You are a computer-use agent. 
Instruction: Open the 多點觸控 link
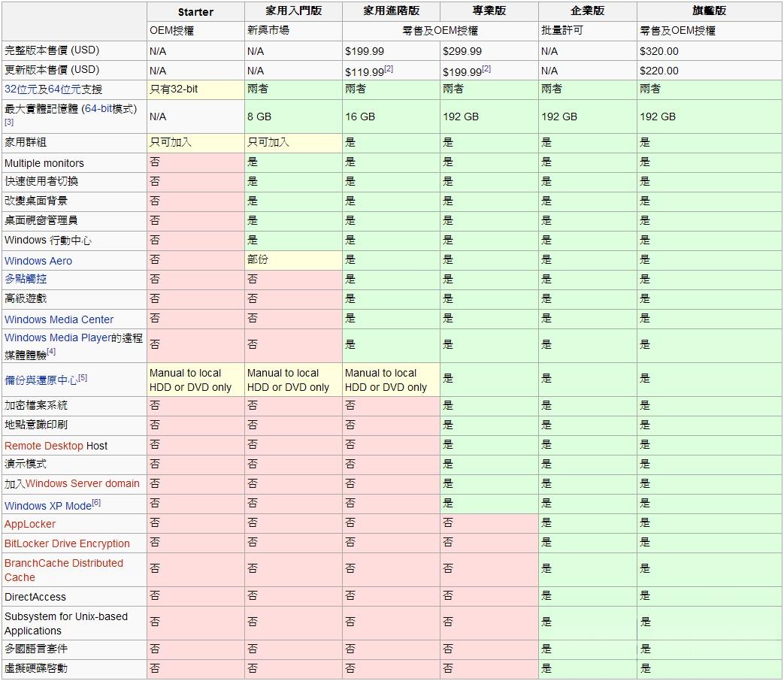pyautogui.click(x=26, y=279)
